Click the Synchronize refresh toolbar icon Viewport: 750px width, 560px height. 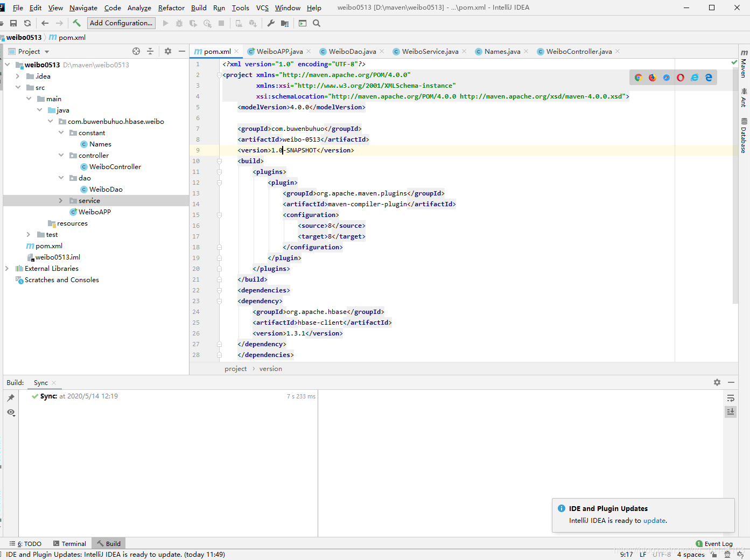27,23
